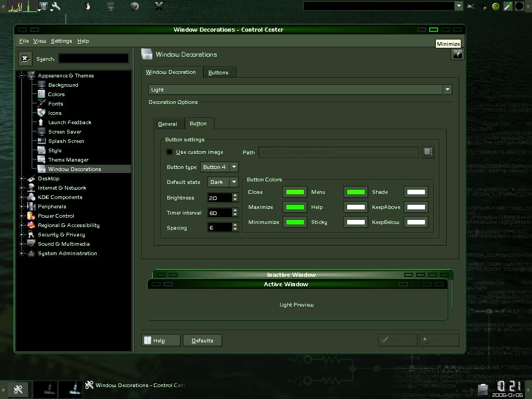Change the Sticky button color swatch
The width and height of the screenshot is (532, 399).
point(355,222)
